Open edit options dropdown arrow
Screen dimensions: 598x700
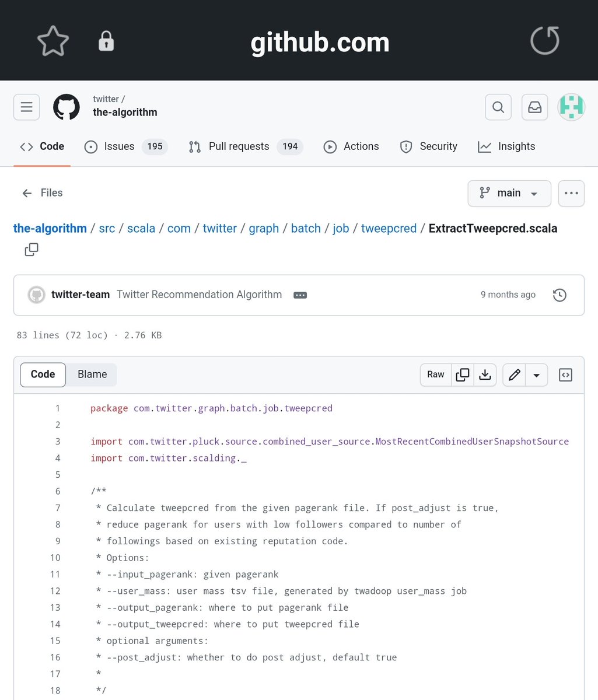(x=537, y=375)
